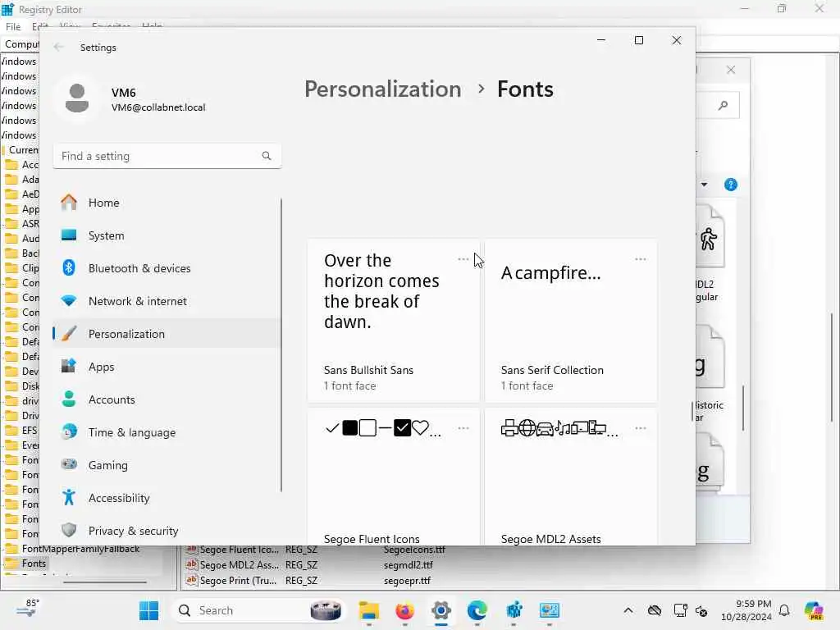Close the background fonts window

coord(731,70)
